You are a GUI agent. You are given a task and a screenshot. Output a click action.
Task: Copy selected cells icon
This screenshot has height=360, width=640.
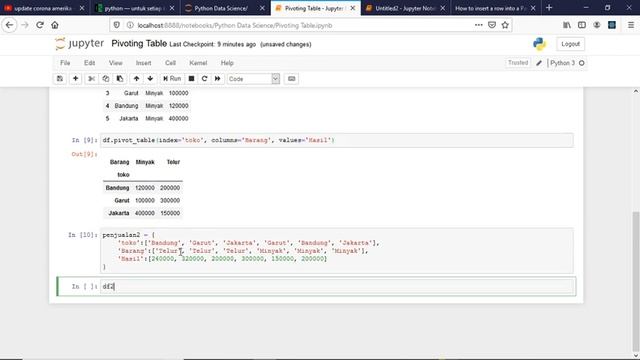106,79
